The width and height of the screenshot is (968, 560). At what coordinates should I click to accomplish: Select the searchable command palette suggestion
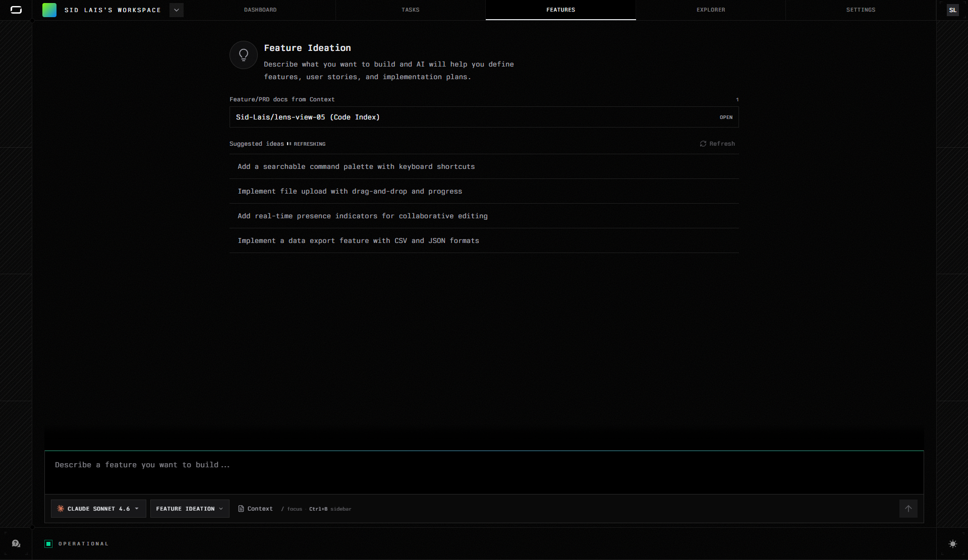356,166
